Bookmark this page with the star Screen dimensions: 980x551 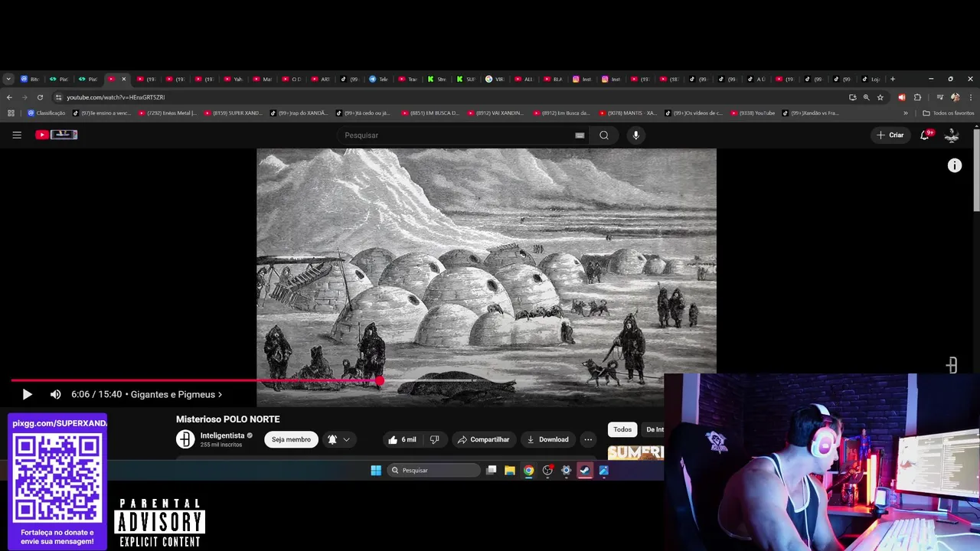(880, 97)
